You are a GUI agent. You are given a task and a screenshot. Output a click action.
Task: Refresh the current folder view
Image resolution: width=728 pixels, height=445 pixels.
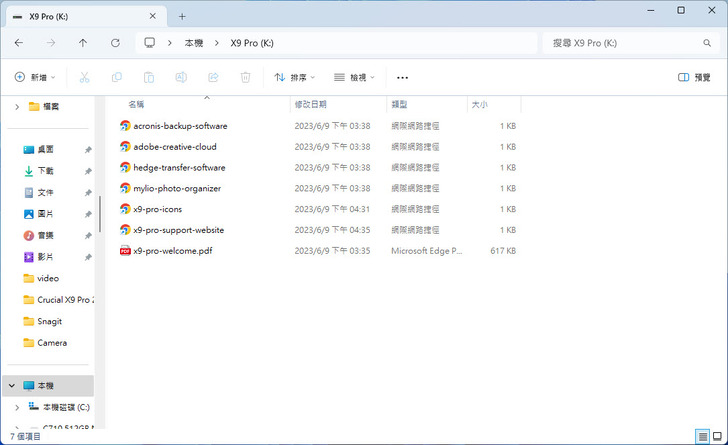click(x=115, y=43)
